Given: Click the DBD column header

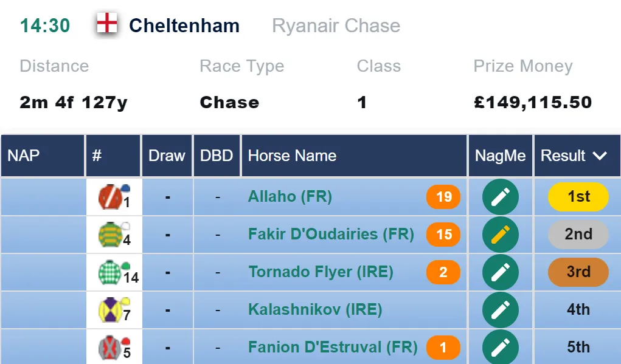Looking at the screenshot, I should tap(217, 156).
